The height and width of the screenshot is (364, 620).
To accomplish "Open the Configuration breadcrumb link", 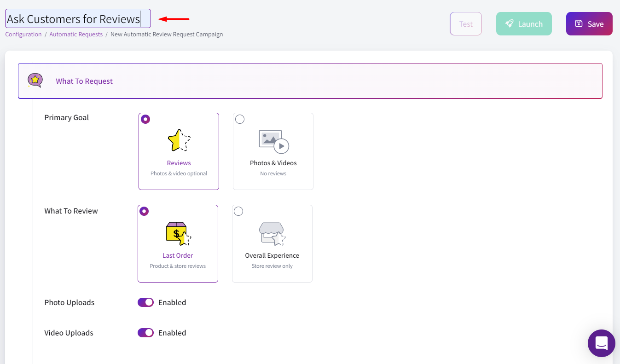I will click(x=23, y=34).
